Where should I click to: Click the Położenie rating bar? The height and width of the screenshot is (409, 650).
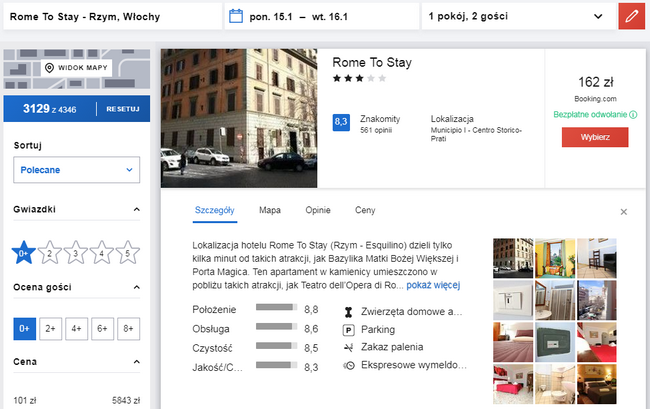tap(276, 307)
